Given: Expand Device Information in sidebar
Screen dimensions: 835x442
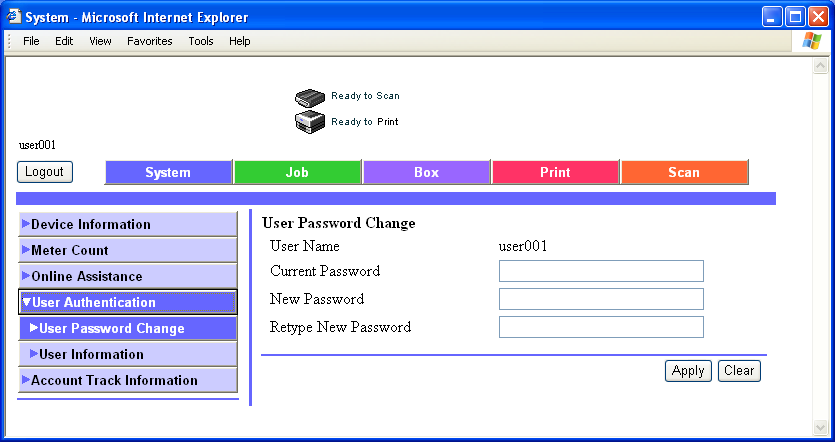Looking at the screenshot, I should [x=128, y=224].
